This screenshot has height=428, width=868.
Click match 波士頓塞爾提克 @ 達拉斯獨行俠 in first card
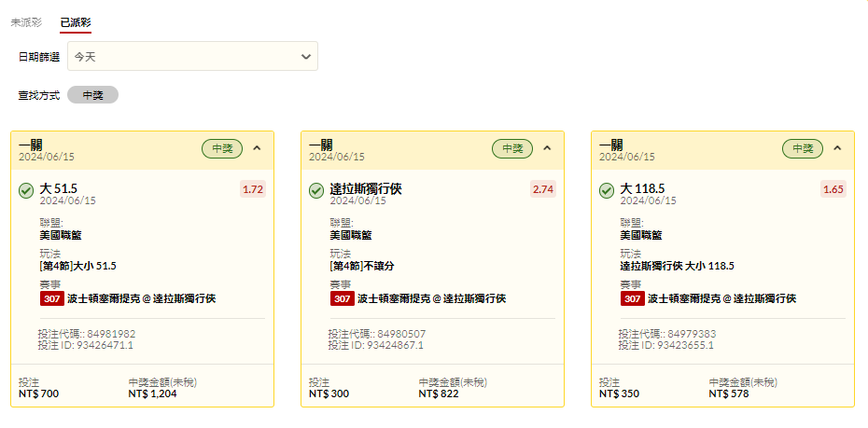click(x=142, y=298)
